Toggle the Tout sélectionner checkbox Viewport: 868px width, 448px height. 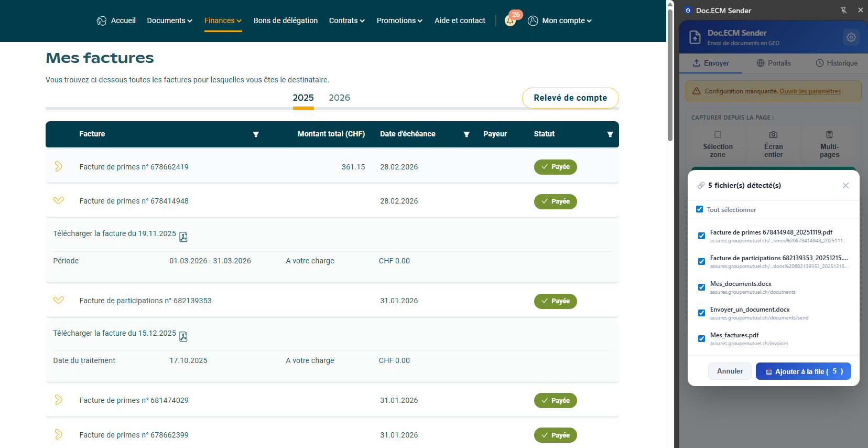[x=699, y=209]
